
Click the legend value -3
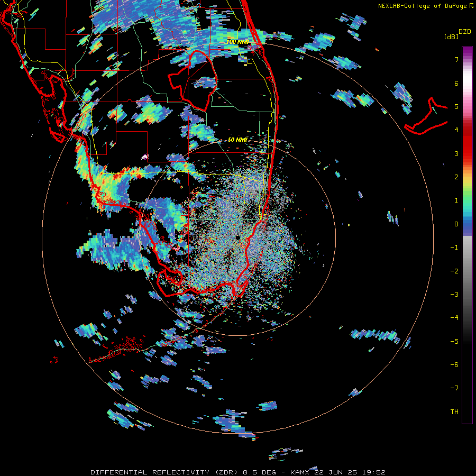(x=454, y=294)
